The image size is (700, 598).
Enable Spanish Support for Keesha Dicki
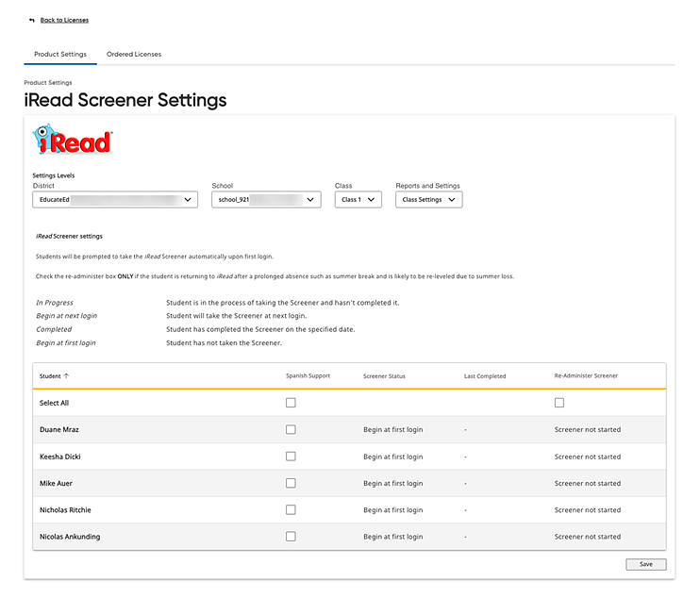291,457
